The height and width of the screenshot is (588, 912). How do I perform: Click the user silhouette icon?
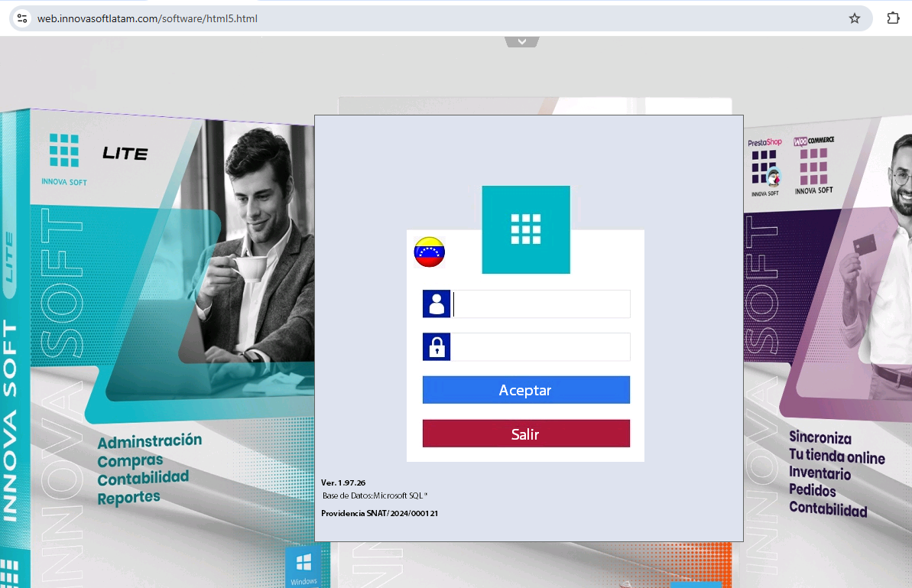(x=437, y=304)
